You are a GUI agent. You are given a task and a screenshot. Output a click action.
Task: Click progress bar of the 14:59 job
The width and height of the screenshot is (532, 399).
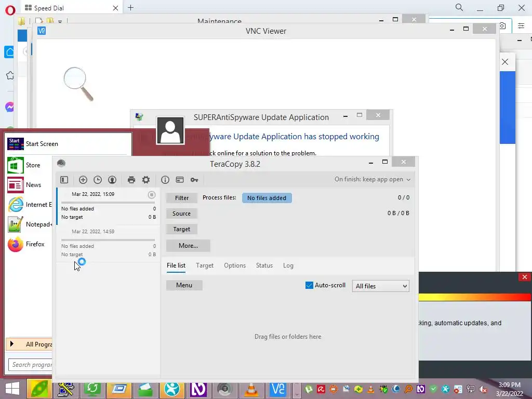(x=108, y=240)
